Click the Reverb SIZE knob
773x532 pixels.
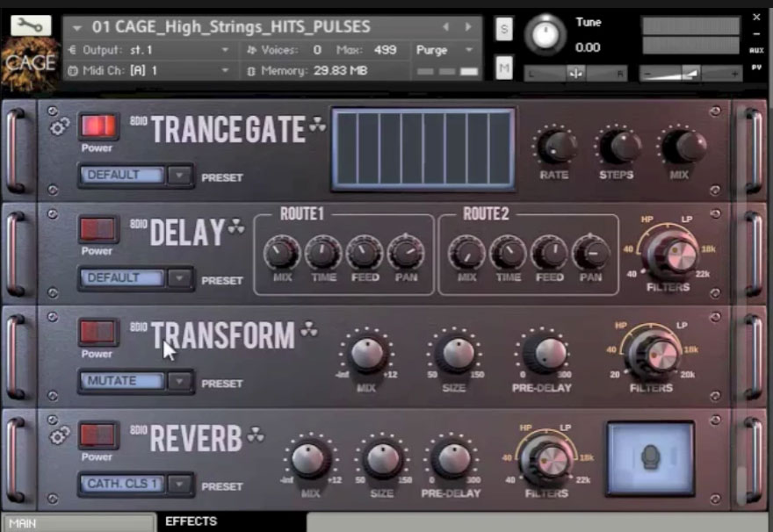click(x=383, y=459)
